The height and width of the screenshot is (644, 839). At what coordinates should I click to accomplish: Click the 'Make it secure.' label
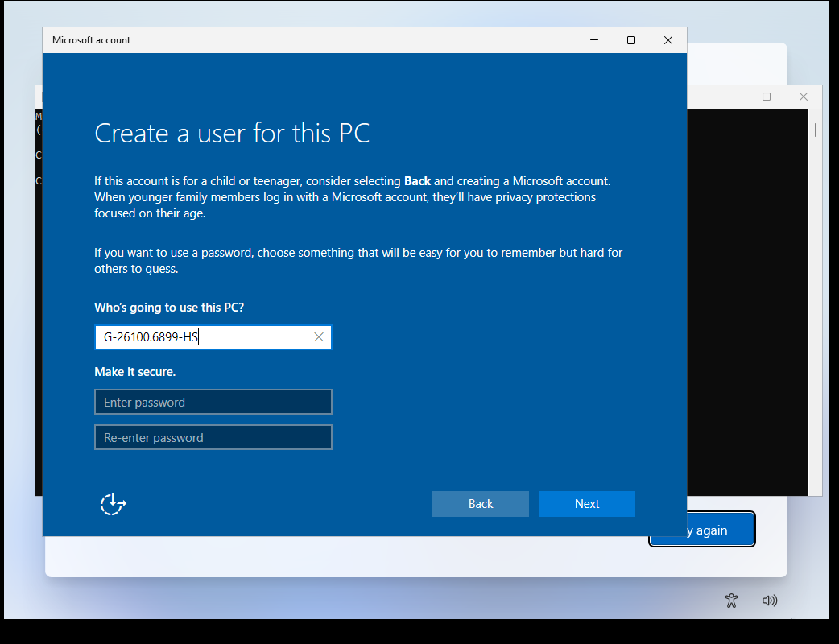coord(134,372)
